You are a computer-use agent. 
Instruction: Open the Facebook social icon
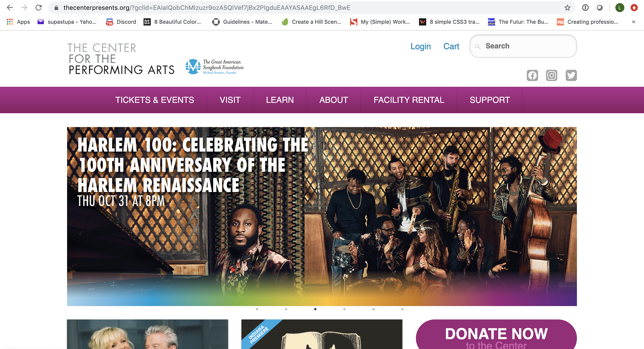pyautogui.click(x=532, y=76)
